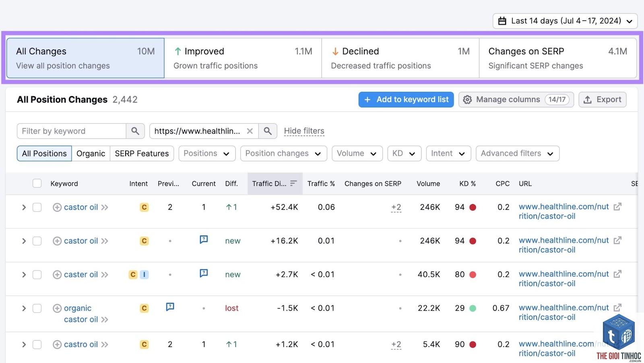This screenshot has height=363, width=644.
Task: Check the caster oil row checkbox
Action: (x=37, y=274)
